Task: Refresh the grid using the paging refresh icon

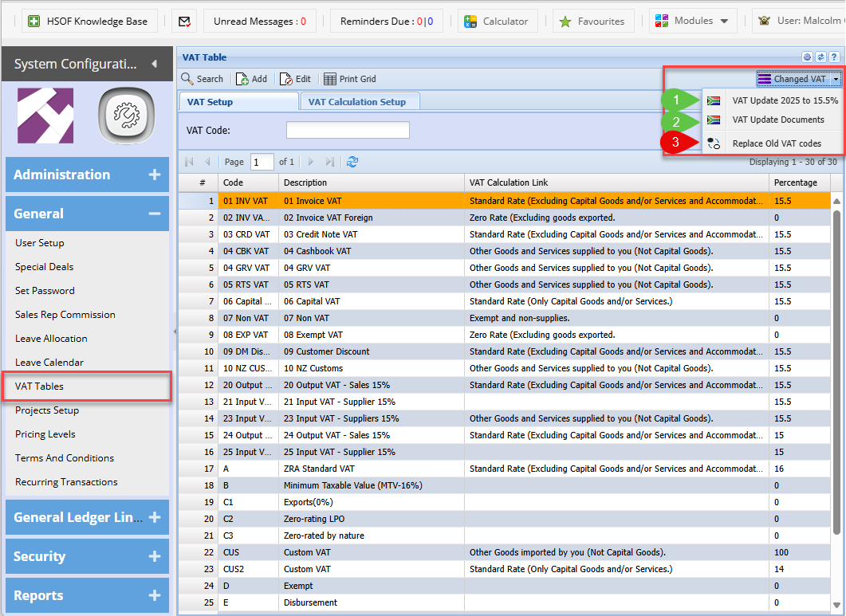Action: tap(352, 162)
